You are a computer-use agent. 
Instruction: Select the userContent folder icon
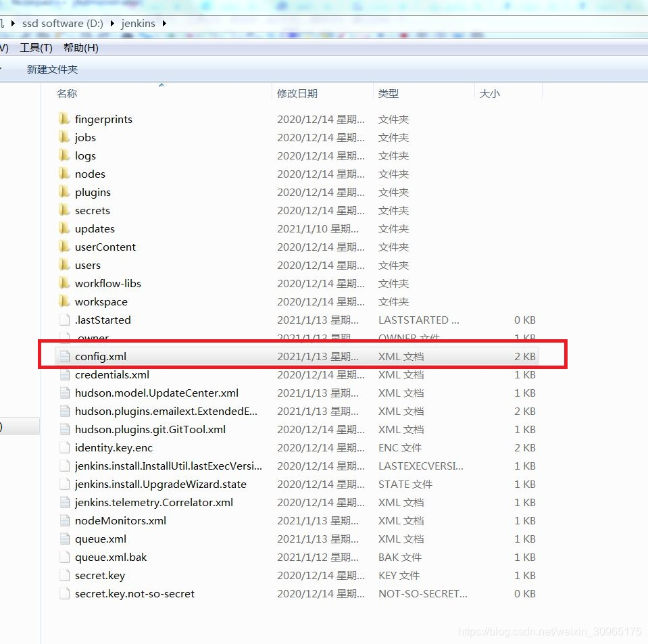tap(64, 247)
